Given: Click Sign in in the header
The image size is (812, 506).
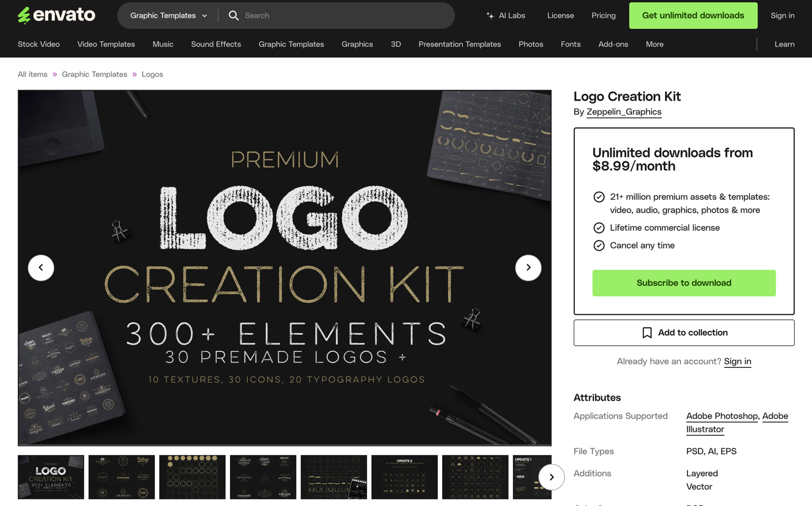Looking at the screenshot, I should (783, 15).
